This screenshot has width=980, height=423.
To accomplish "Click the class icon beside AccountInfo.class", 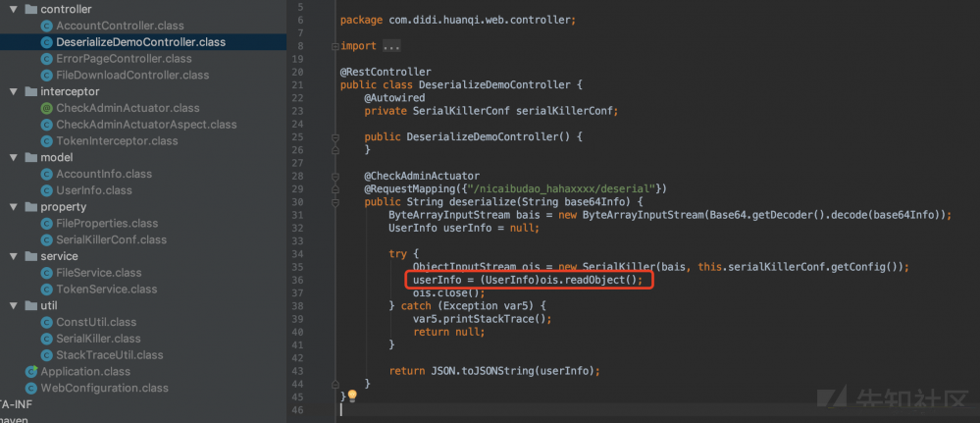I will (x=46, y=174).
